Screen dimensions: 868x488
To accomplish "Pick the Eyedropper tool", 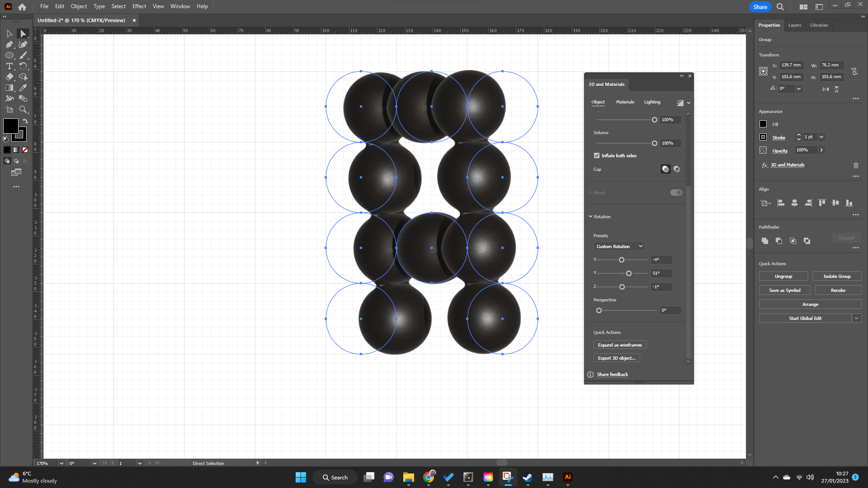I will point(23,88).
